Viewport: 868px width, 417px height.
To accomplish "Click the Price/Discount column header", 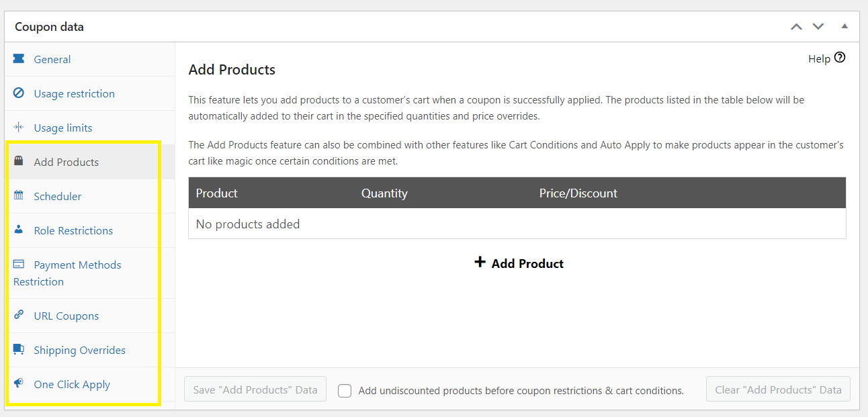I will [578, 193].
